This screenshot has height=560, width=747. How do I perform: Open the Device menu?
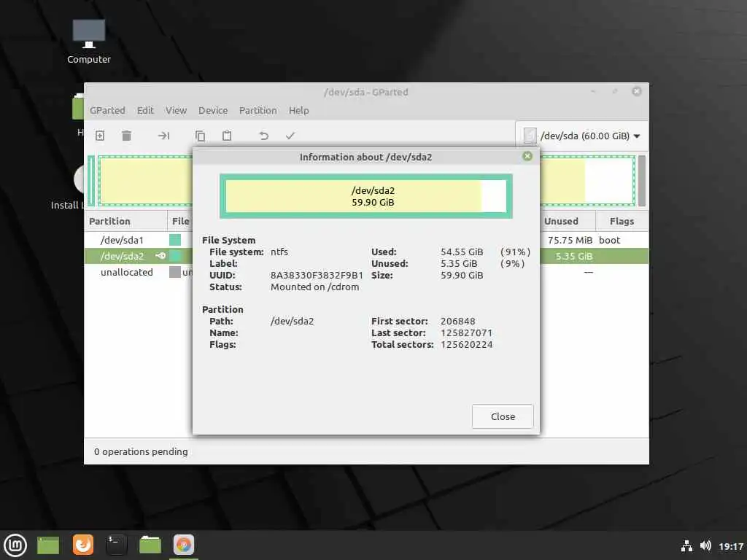(213, 111)
